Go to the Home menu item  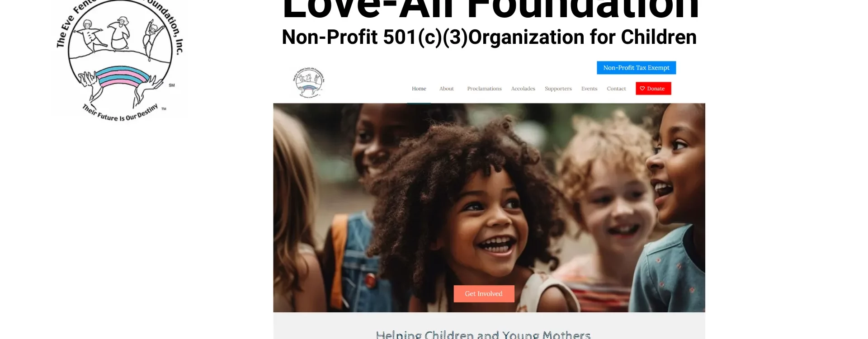click(419, 89)
